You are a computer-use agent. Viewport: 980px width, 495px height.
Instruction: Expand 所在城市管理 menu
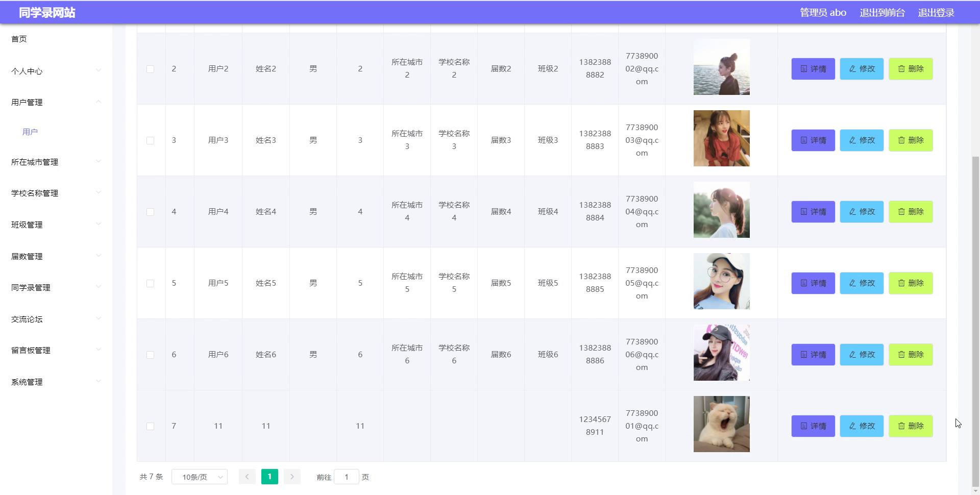(56, 162)
